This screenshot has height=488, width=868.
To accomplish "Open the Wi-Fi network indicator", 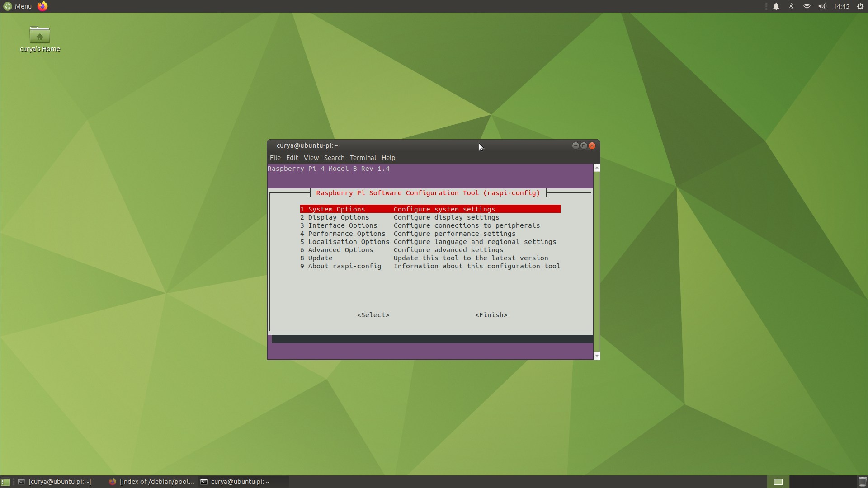I will 807,6.
